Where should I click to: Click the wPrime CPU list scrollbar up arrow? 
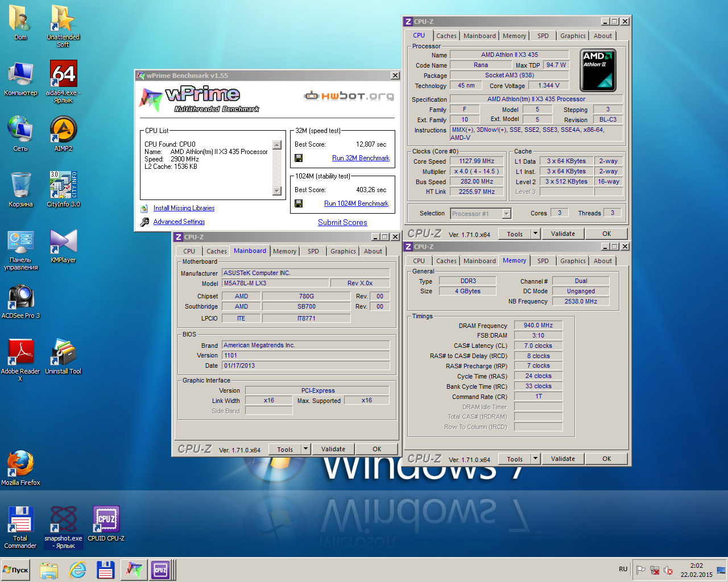277,145
